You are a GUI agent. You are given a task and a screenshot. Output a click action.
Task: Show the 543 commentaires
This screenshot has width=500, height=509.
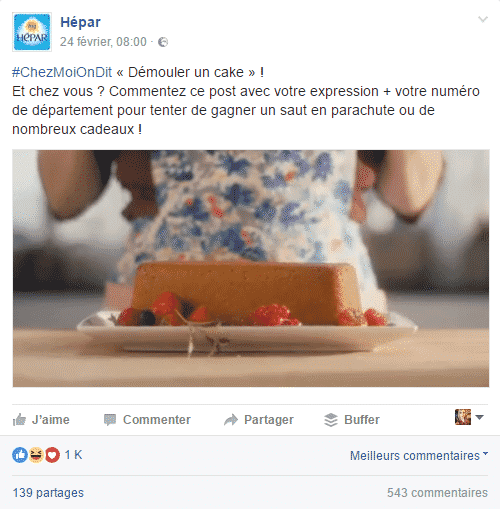pyautogui.click(x=437, y=493)
